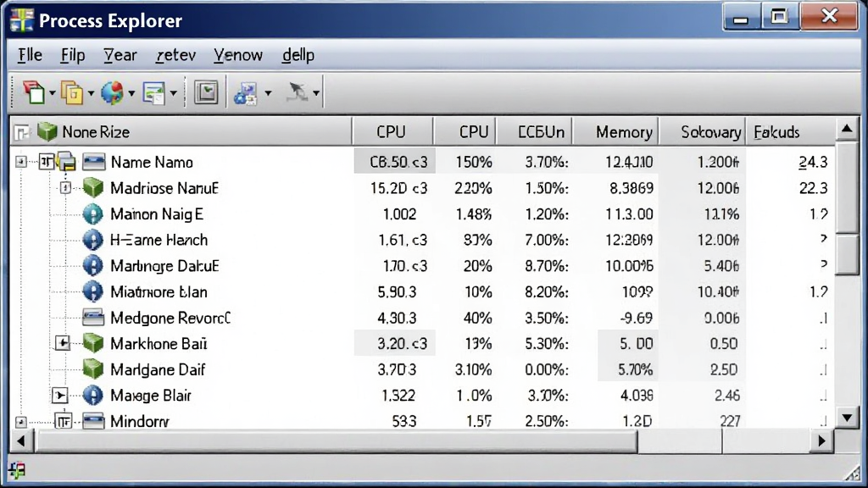Screen dimensions: 868x488
Task: Open the retev menu
Action: pyautogui.click(x=176, y=55)
